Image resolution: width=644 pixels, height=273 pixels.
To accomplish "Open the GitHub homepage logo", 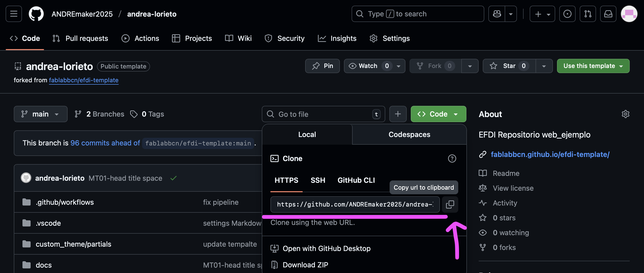I will click(x=36, y=14).
